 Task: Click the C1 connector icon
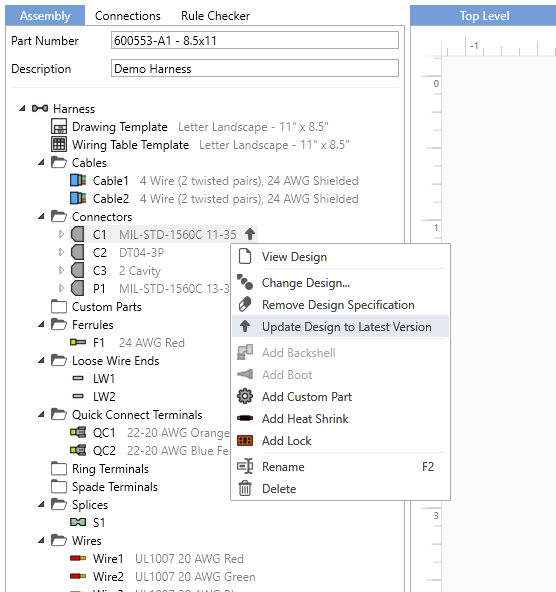[x=78, y=234]
